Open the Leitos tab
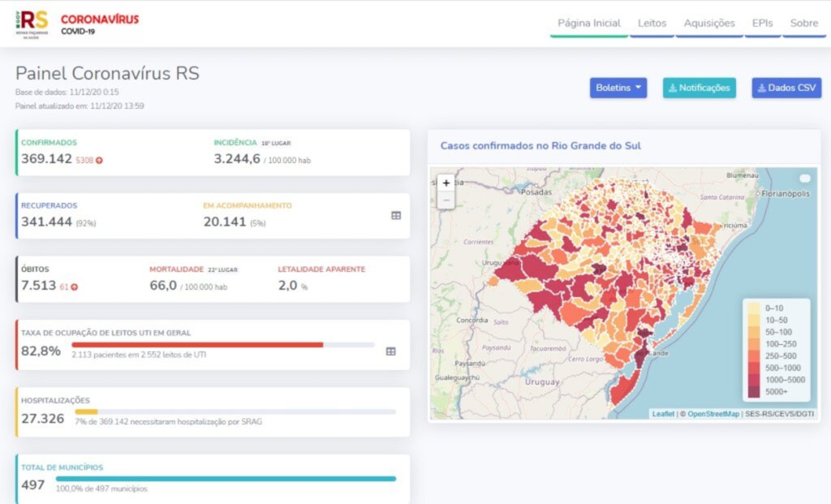This screenshot has width=831, height=504. tap(652, 24)
